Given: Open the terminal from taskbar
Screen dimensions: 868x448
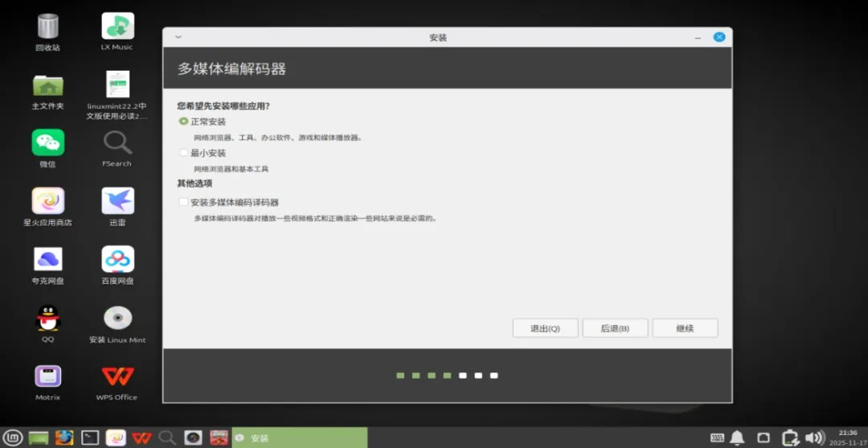Looking at the screenshot, I should [x=90, y=438].
